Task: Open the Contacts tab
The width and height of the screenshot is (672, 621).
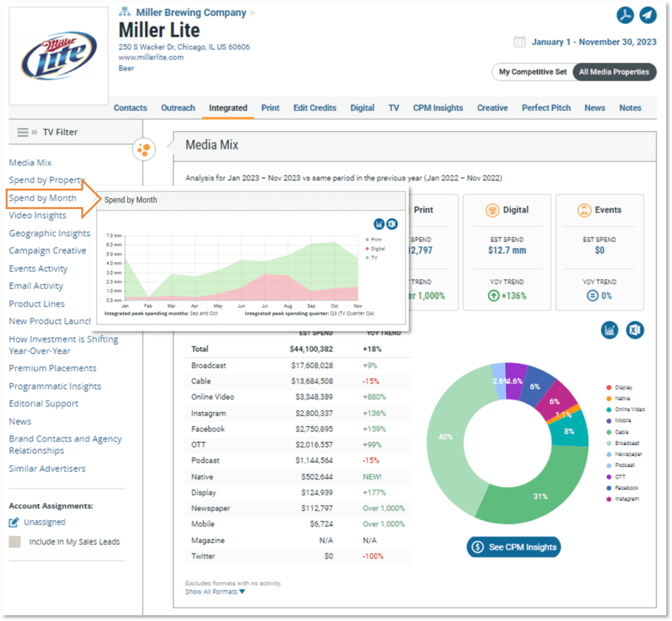Action: 131,108
